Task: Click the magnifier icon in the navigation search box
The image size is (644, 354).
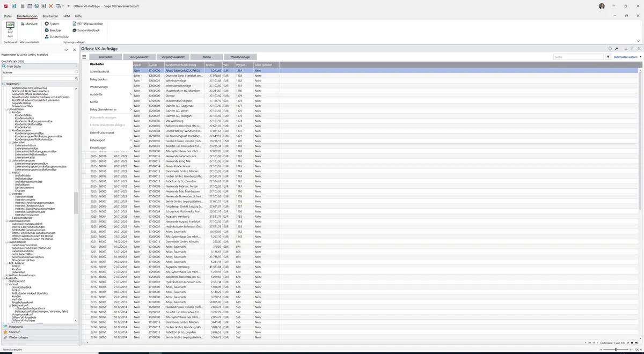Action: [77, 78]
